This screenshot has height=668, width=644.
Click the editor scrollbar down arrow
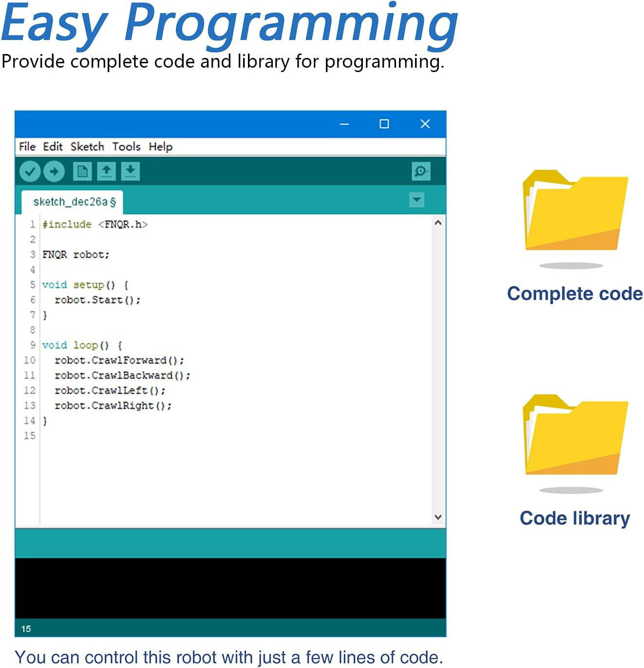438,517
